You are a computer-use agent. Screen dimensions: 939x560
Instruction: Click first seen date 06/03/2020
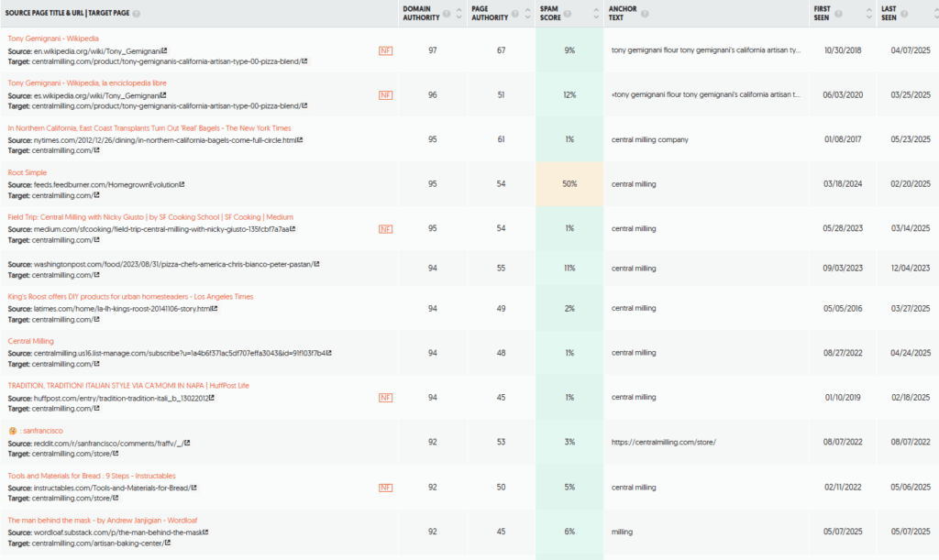(x=843, y=95)
